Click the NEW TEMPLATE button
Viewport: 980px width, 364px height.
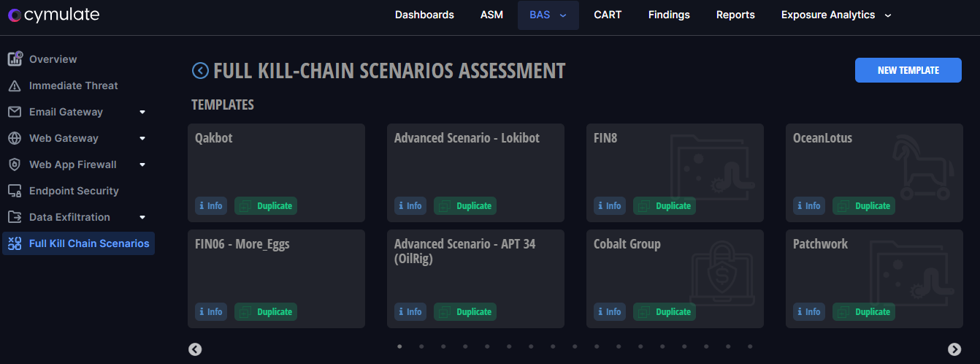[908, 70]
